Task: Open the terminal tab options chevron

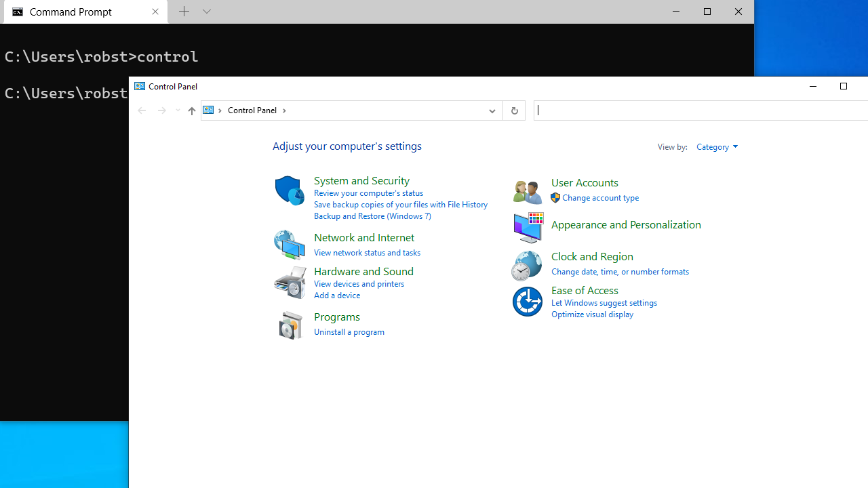Action: [206, 12]
